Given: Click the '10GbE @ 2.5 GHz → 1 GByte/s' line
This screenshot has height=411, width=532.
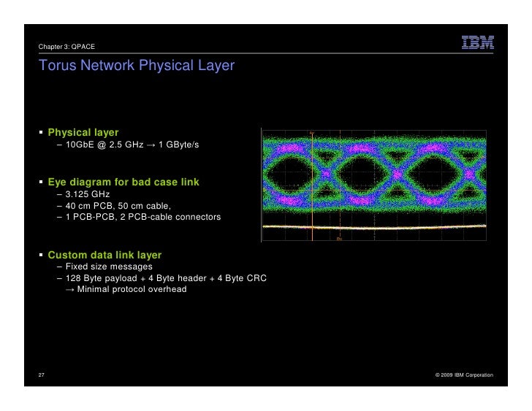Looking at the screenshot, I should click(x=132, y=145).
